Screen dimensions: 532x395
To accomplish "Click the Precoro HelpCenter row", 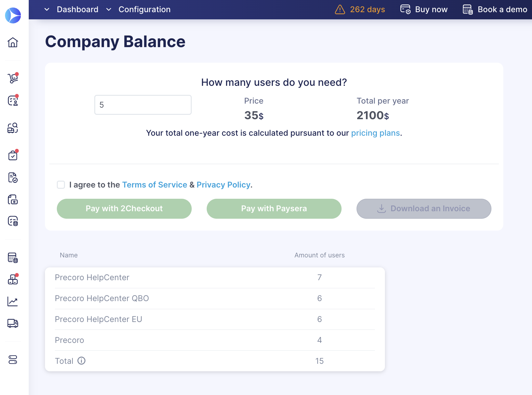I will coord(215,277).
